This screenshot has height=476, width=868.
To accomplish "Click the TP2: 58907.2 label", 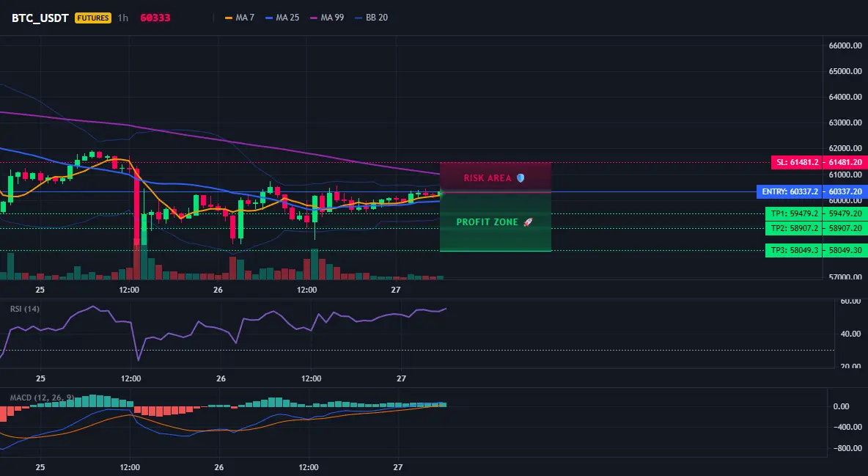I will tap(793, 228).
